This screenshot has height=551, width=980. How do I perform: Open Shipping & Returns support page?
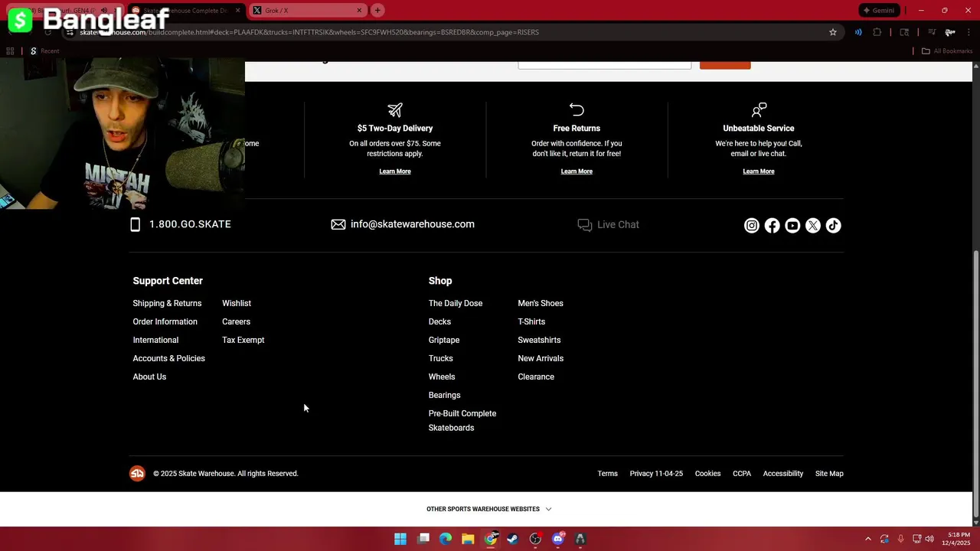[167, 304]
